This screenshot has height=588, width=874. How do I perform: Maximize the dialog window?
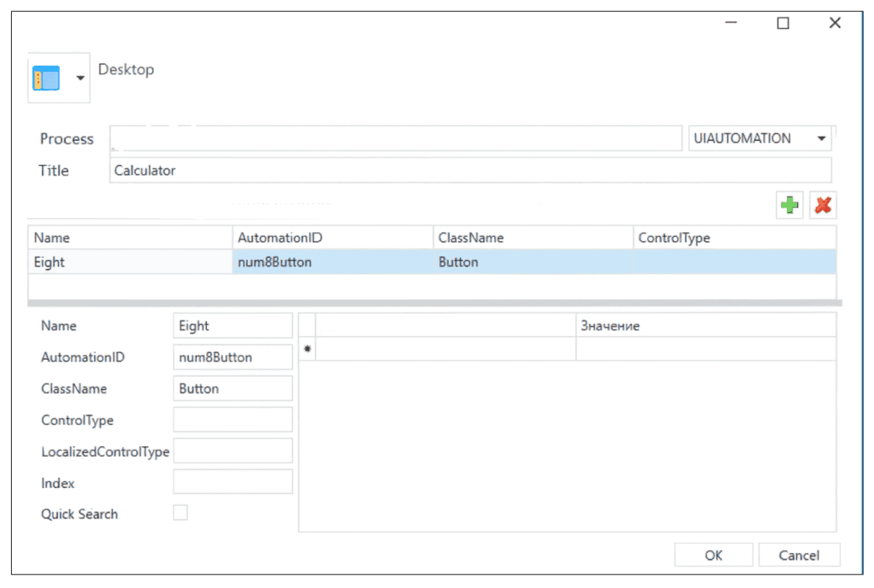782,24
